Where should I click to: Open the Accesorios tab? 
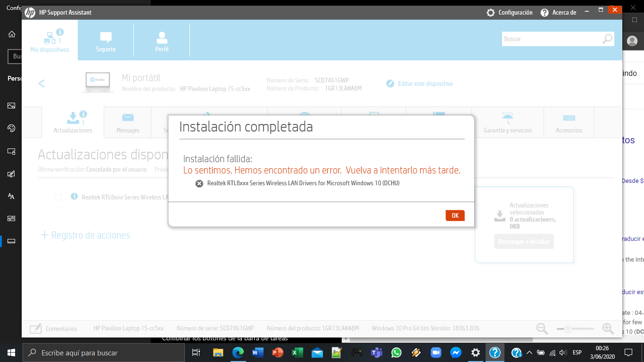pyautogui.click(x=569, y=122)
